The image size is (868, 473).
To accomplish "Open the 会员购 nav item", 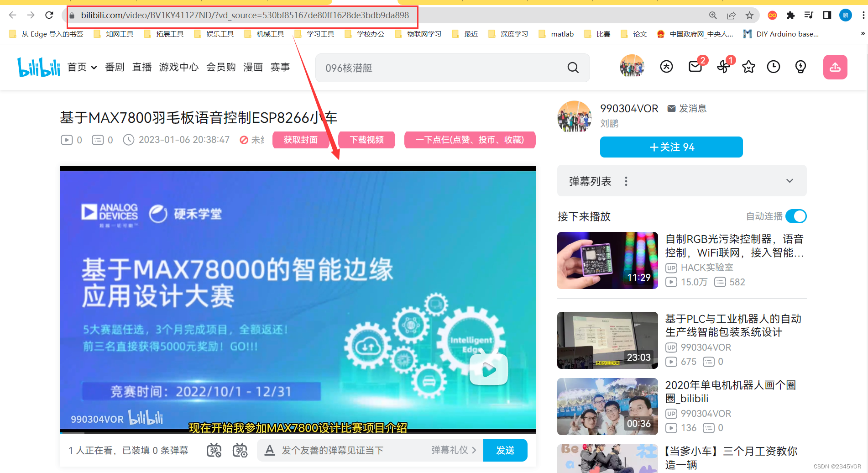I will tap(221, 67).
